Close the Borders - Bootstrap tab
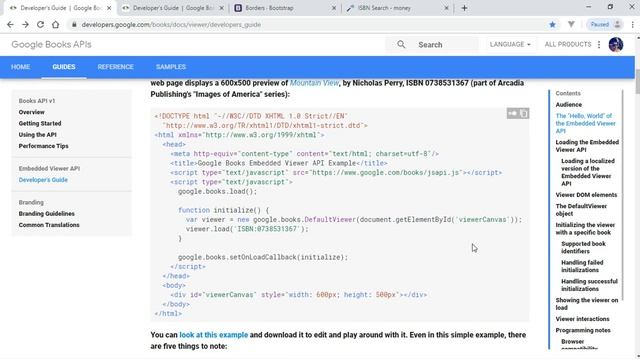This screenshot has height=360, width=640. coord(333,8)
